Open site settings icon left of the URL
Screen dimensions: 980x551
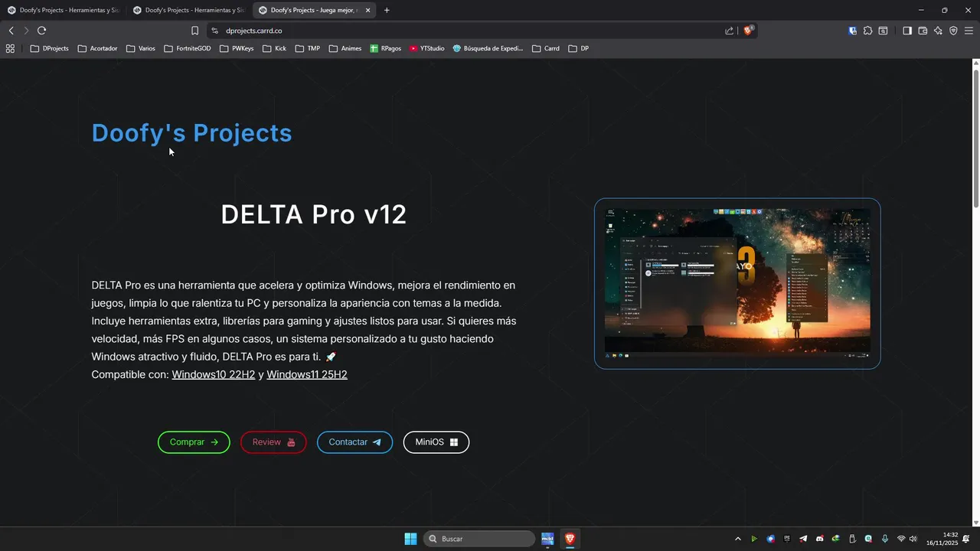(x=215, y=31)
